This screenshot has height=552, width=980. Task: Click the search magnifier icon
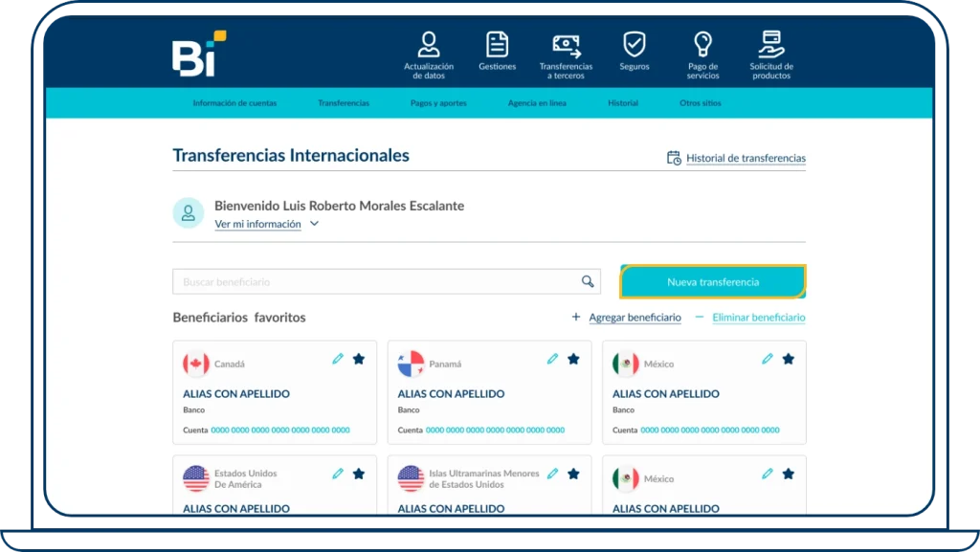[587, 280]
